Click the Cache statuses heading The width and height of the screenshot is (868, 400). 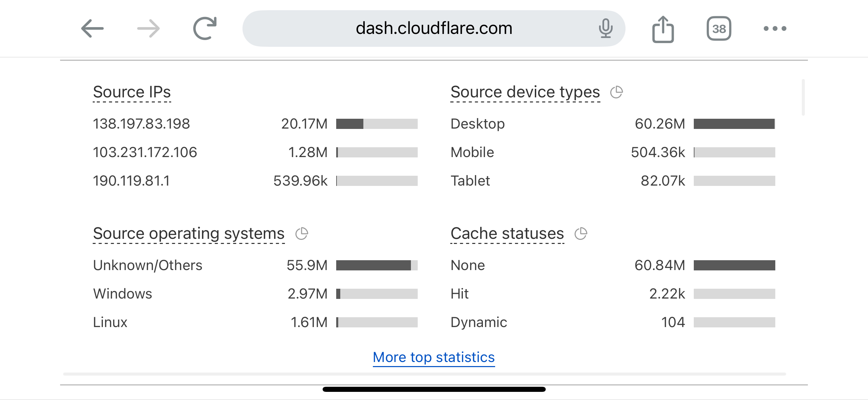[x=507, y=234]
